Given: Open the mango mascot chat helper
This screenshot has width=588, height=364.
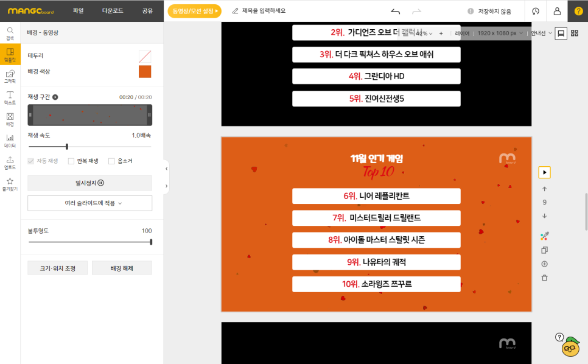Looking at the screenshot, I should (571, 347).
